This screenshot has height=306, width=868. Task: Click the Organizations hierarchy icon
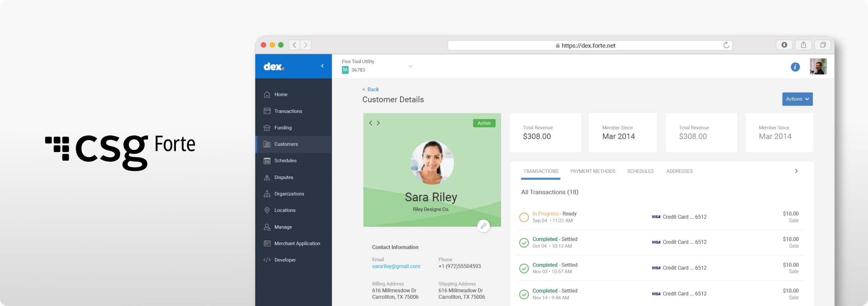(x=267, y=194)
